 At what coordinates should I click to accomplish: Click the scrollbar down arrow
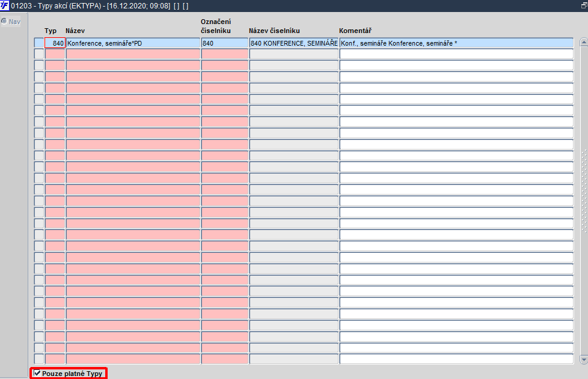click(x=584, y=360)
